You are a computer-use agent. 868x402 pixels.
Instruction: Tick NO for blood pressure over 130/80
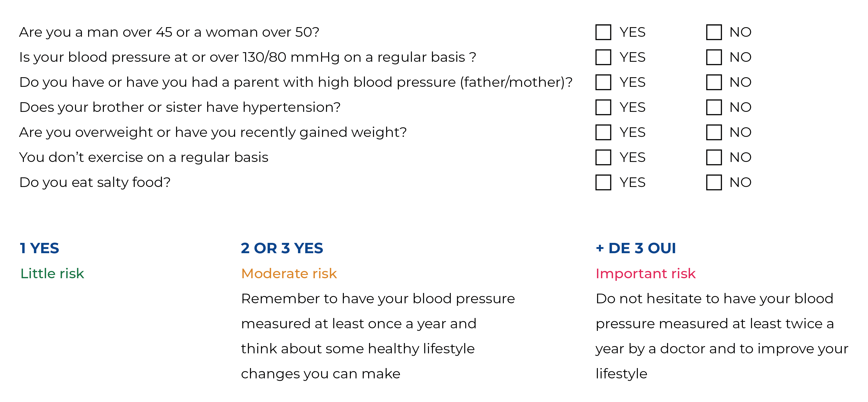(x=714, y=57)
